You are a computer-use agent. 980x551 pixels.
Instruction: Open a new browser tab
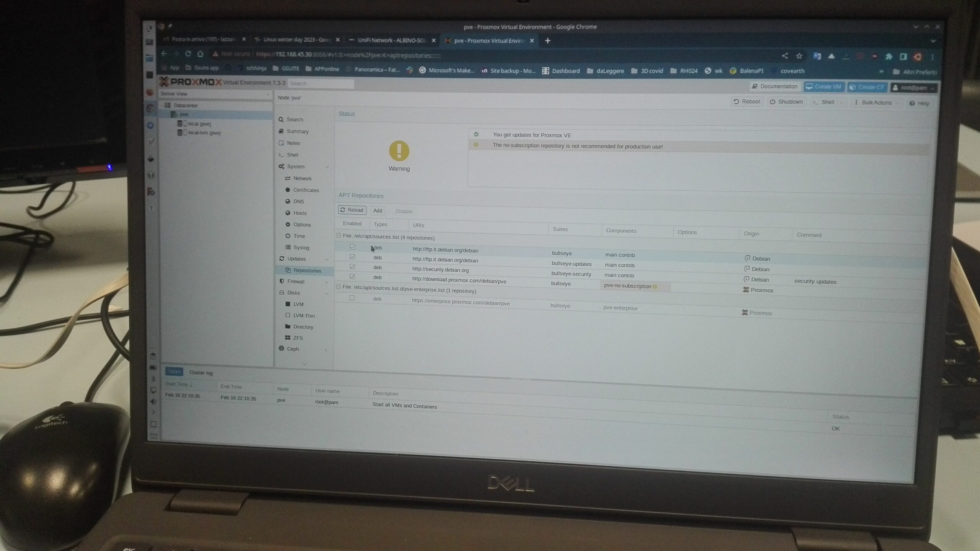pyautogui.click(x=547, y=41)
